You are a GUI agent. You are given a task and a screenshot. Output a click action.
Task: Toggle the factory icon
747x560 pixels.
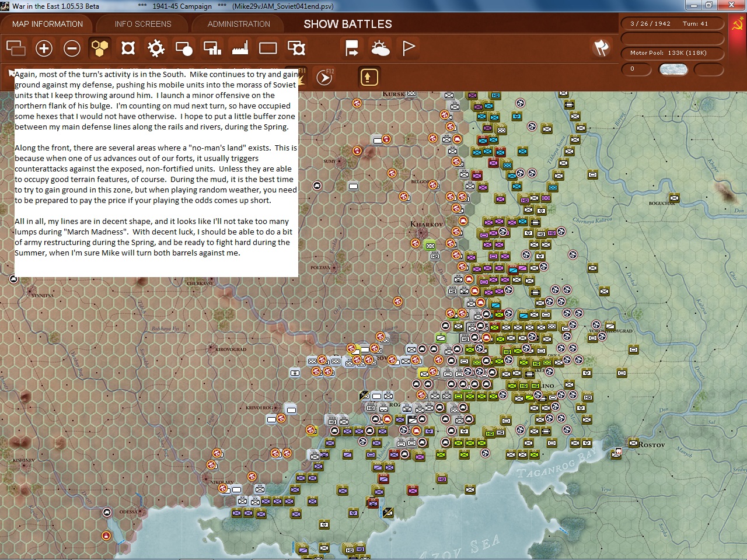tap(240, 48)
